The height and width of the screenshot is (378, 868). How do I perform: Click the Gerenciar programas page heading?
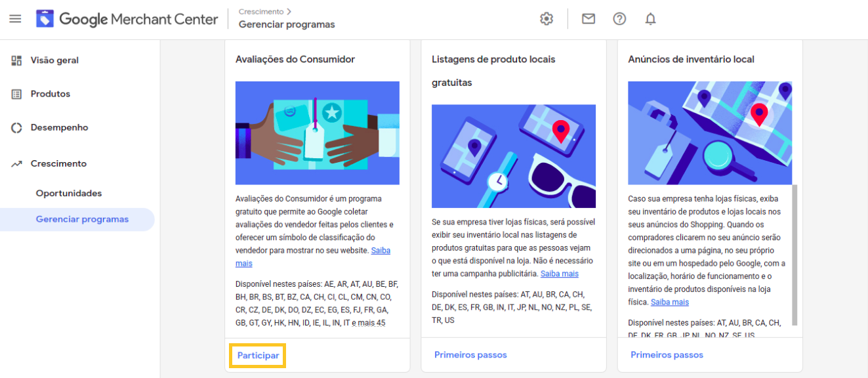[x=287, y=24]
